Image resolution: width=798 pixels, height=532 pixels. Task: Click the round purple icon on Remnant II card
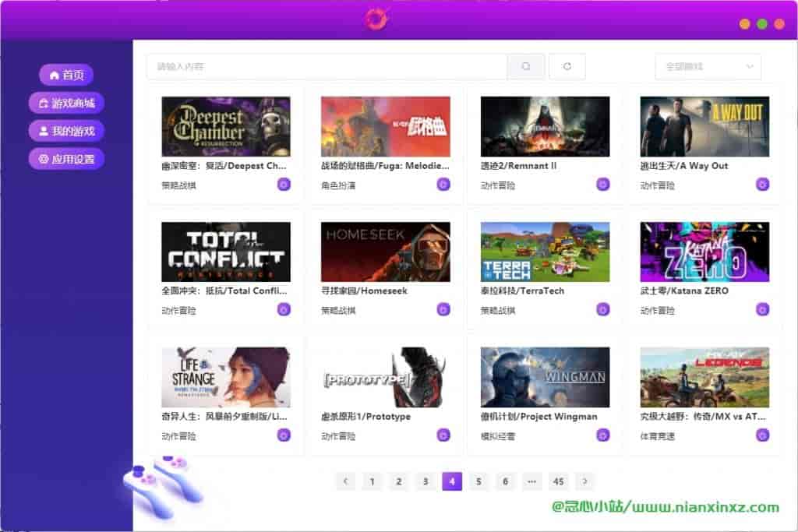(x=603, y=184)
